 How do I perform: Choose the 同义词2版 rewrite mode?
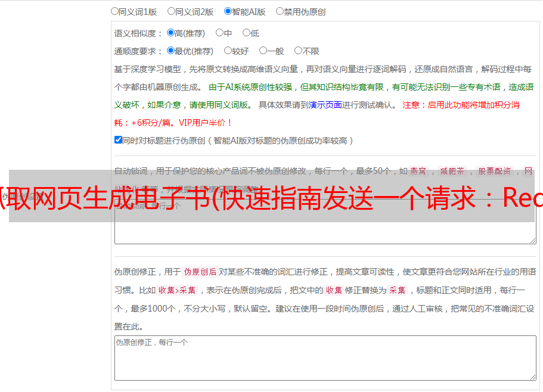(171, 11)
